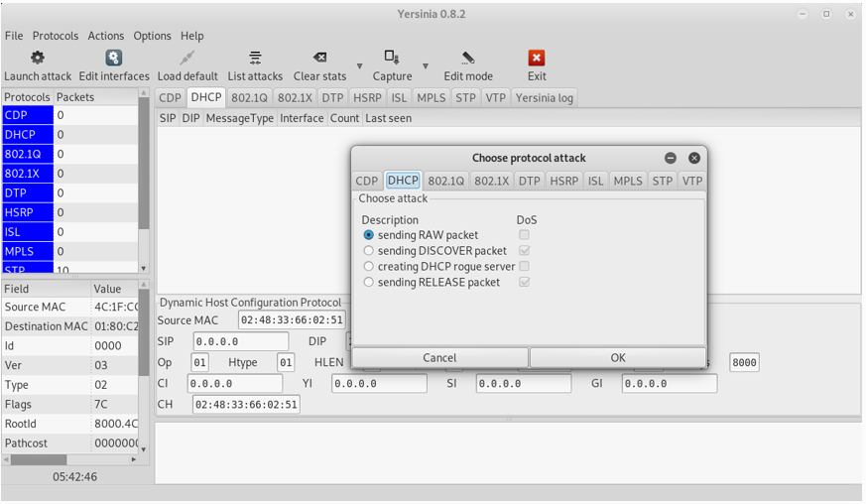Open the Actions menu
The height and width of the screenshot is (504, 866).
[x=105, y=36]
